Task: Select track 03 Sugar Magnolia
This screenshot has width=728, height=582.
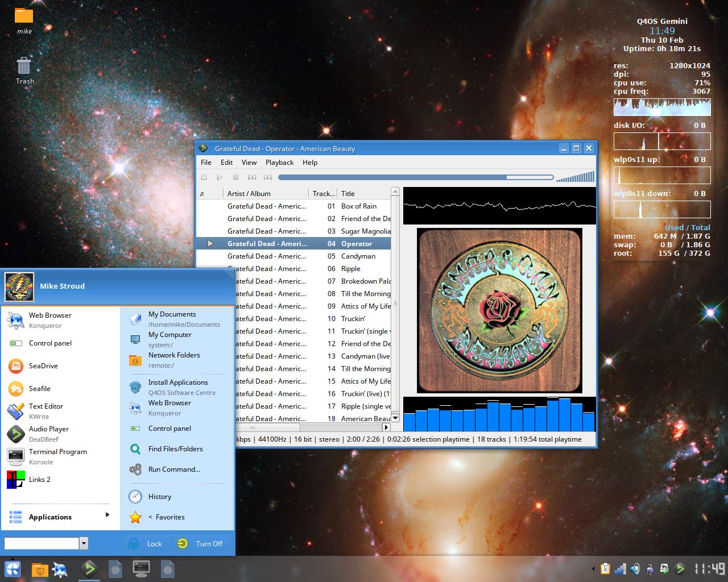Action: point(293,231)
